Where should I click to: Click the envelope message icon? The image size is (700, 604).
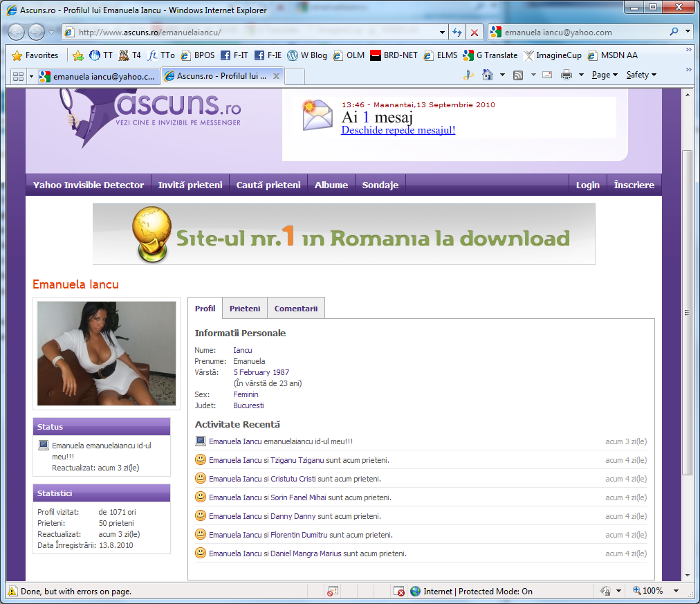click(x=317, y=115)
